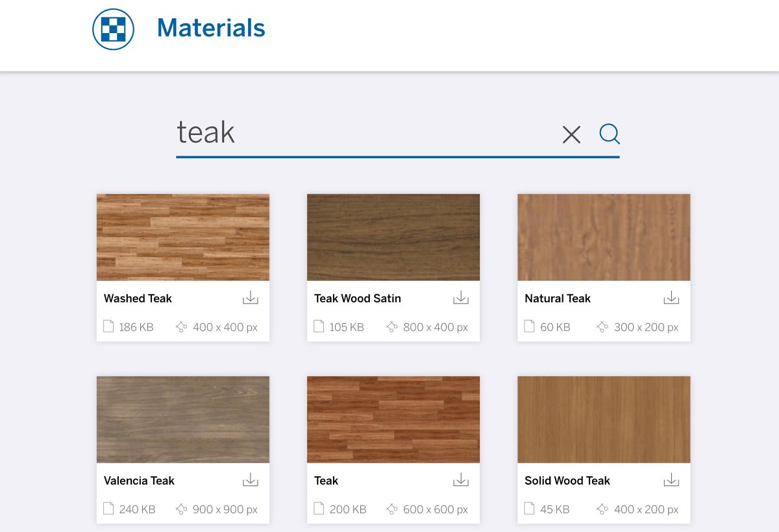Click the Materials header title
The image size is (779, 532).
[211, 28]
